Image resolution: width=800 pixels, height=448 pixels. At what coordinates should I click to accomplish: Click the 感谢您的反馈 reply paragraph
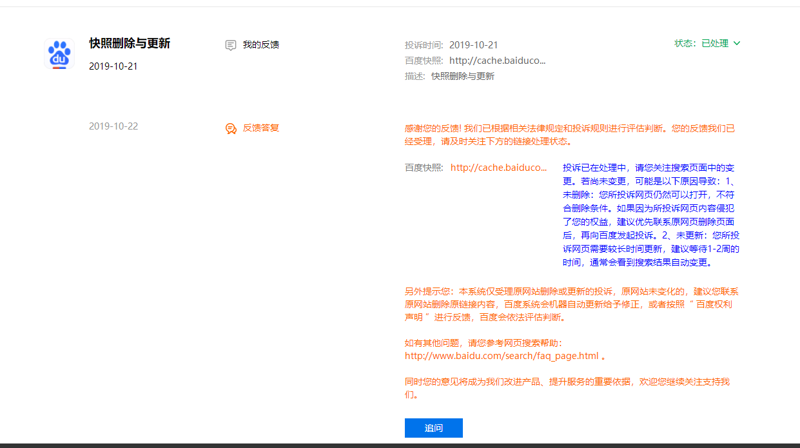[570, 135]
